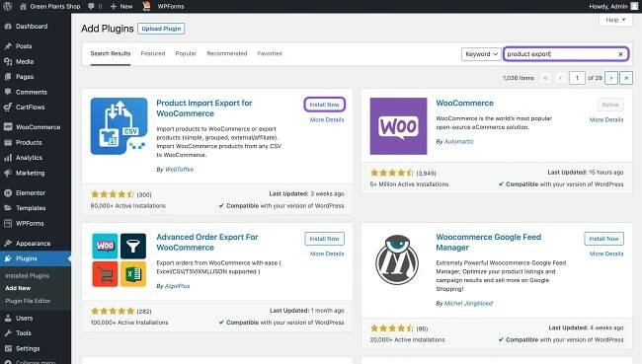642x364 pixels.
Task: Click the Advanced Order Export four-tile thumbnail
Action: click(119, 260)
